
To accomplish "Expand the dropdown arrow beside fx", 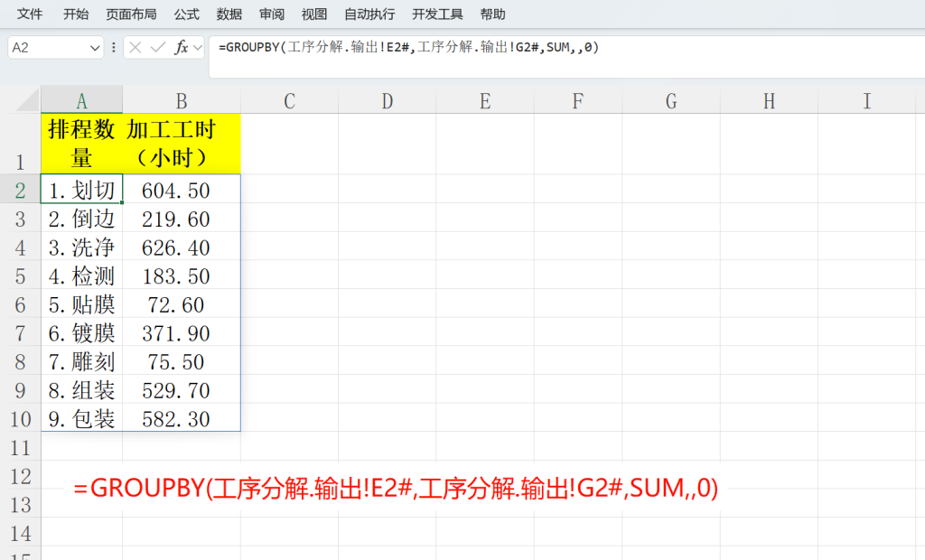I will pyautogui.click(x=198, y=47).
